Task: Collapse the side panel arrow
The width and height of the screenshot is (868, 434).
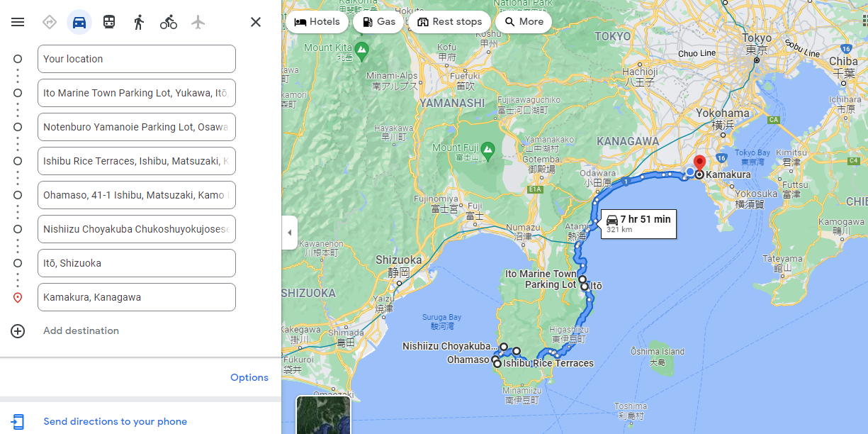Action: click(289, 233)
